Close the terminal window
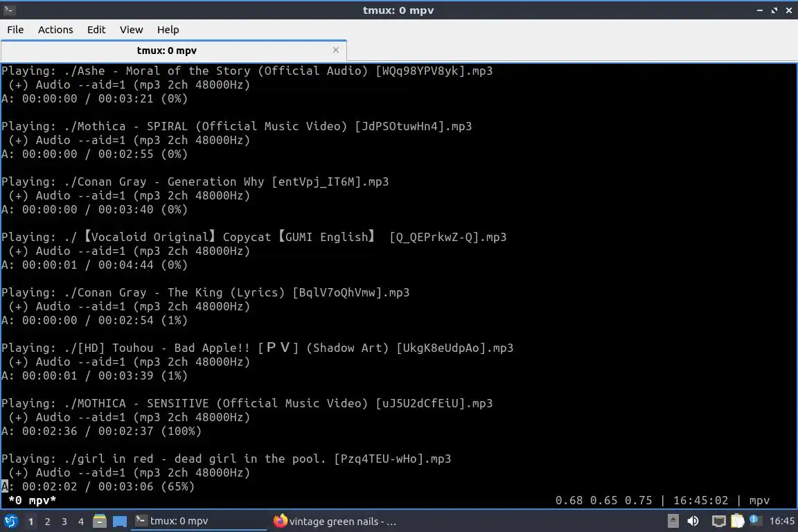The width and height of the screenshot is (798, 532). coord(789,10)
